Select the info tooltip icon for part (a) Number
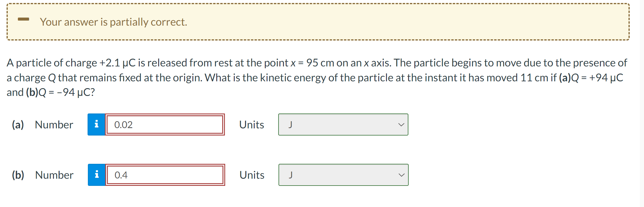The width and height of the screenshot is (644, 207). [x=96, y=124]
